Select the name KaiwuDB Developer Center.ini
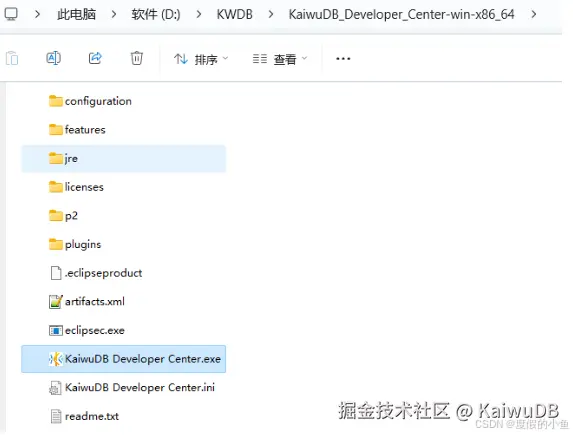The height and width of the screenshot is (435, 573). 140,387
